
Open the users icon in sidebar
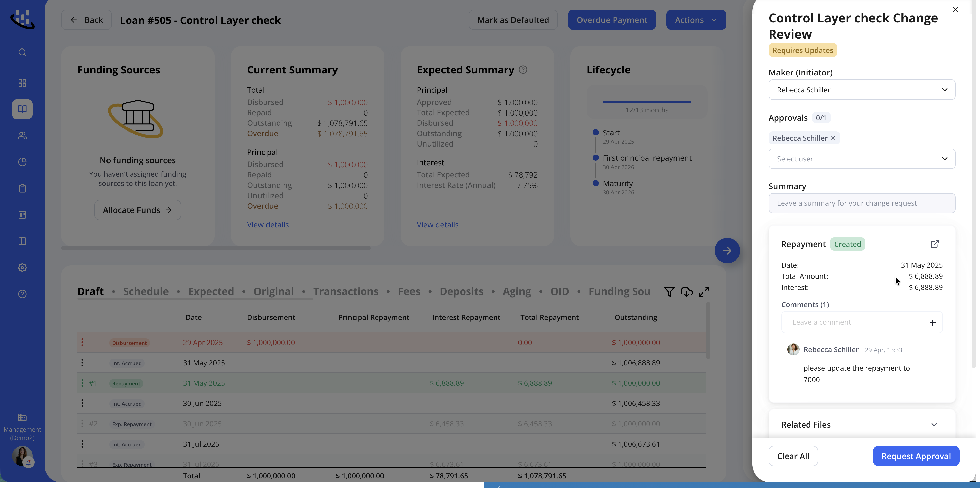click(22, 136)
